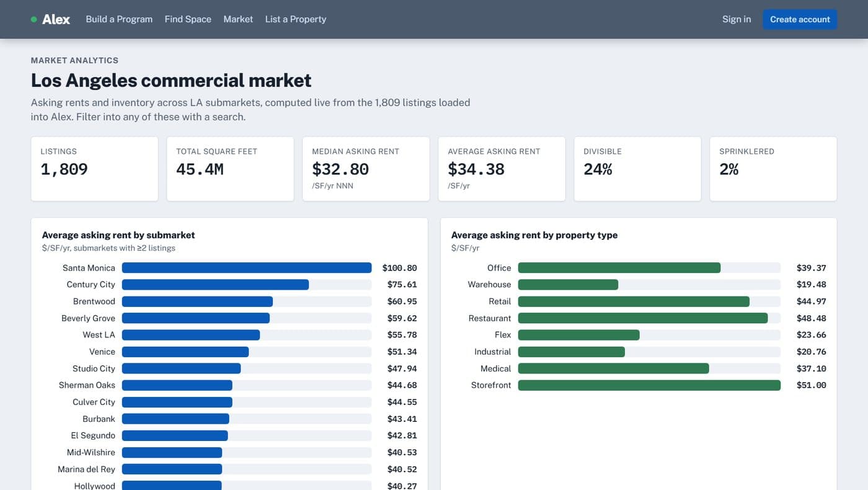Image resolution: width=868 pixels, height=490 pixels.
Task: Click the Santa Monica rent bar
Action: click(x=247, y=268)
